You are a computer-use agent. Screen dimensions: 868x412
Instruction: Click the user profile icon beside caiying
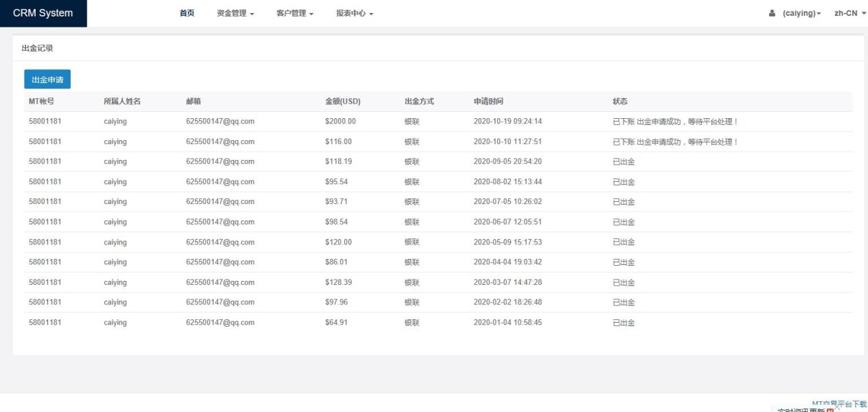point(773,14)
